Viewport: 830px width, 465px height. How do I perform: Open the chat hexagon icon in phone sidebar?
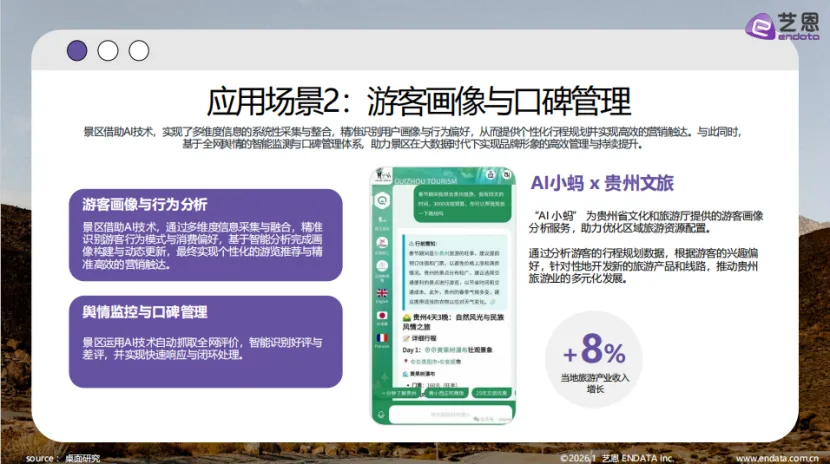[382, 201]
